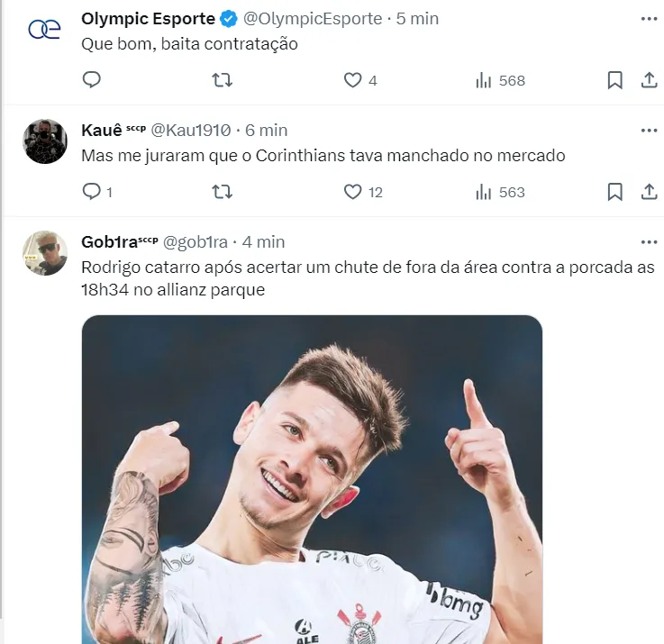This screenshot has width=664, height=644.
Task: Open the attached photo in Gob1ra's tweet
Action: coord(312,477)
